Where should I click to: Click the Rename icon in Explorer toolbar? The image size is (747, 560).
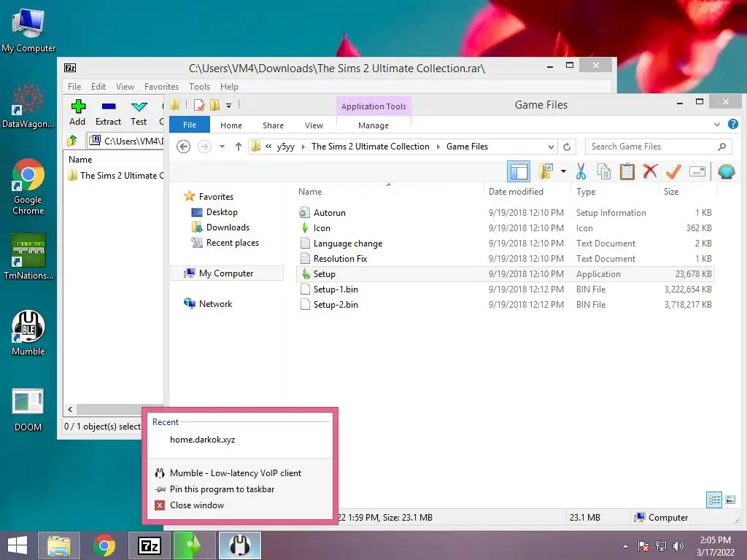pyautogui.click(x=697, y=171)
